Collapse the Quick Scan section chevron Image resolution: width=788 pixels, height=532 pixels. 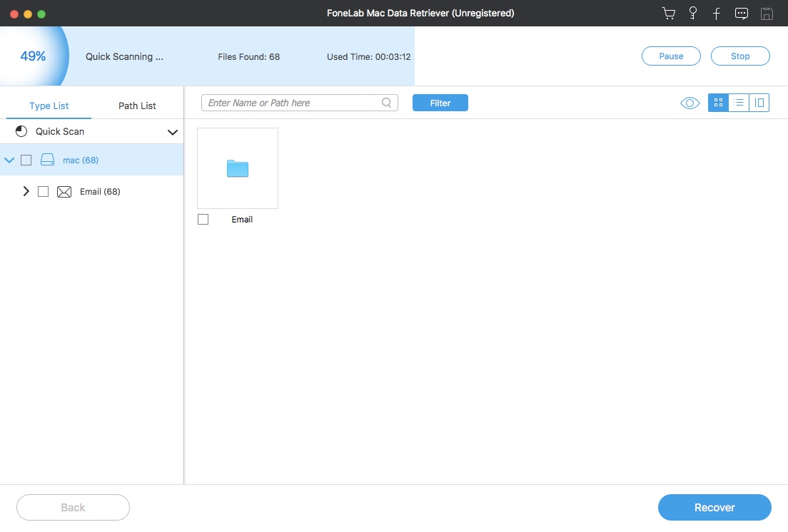[x=173, y=133]
